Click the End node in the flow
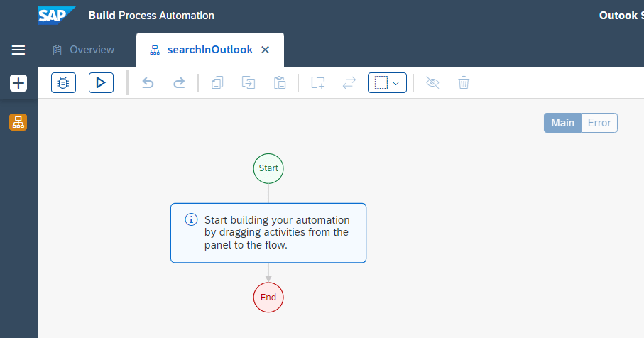This screenshot has width=644, height=338. tap(268, 298)
